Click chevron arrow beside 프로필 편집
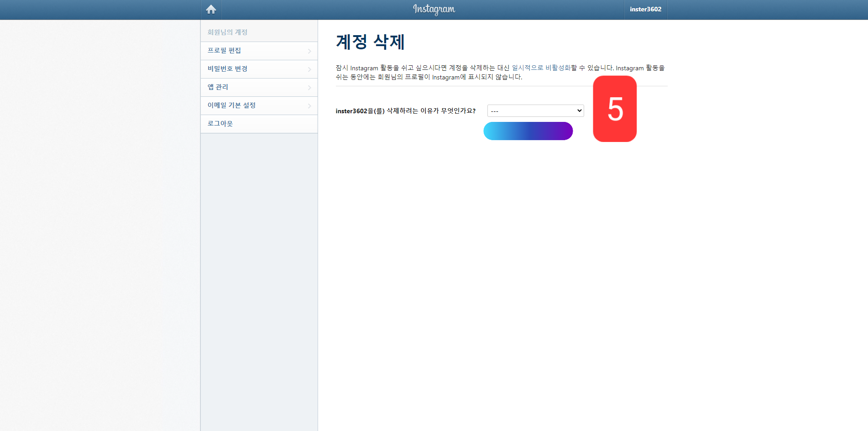Screen dimensions: 868x431 (309, 51)
